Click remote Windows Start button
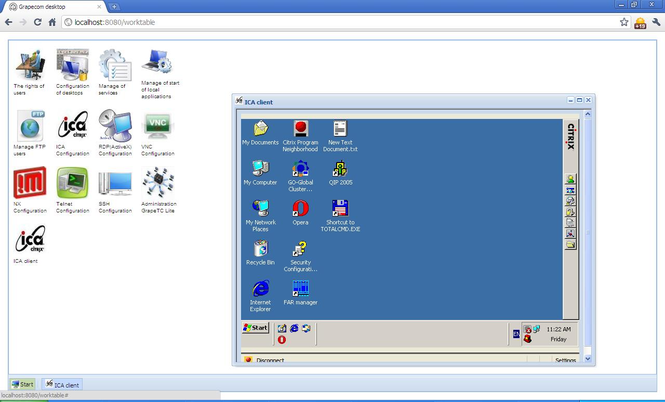The width and height of the screenshot is (665, 402). click(256, 328)
